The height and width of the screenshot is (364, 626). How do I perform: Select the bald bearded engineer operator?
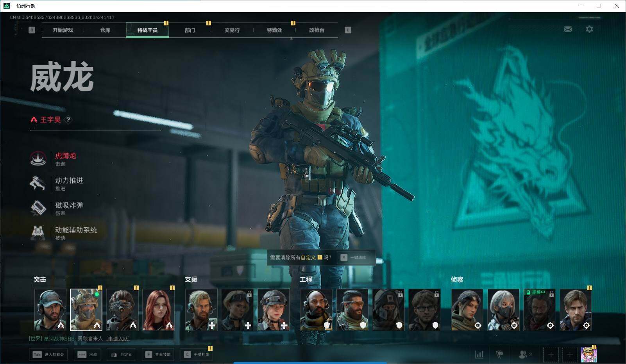pos(316,310)
